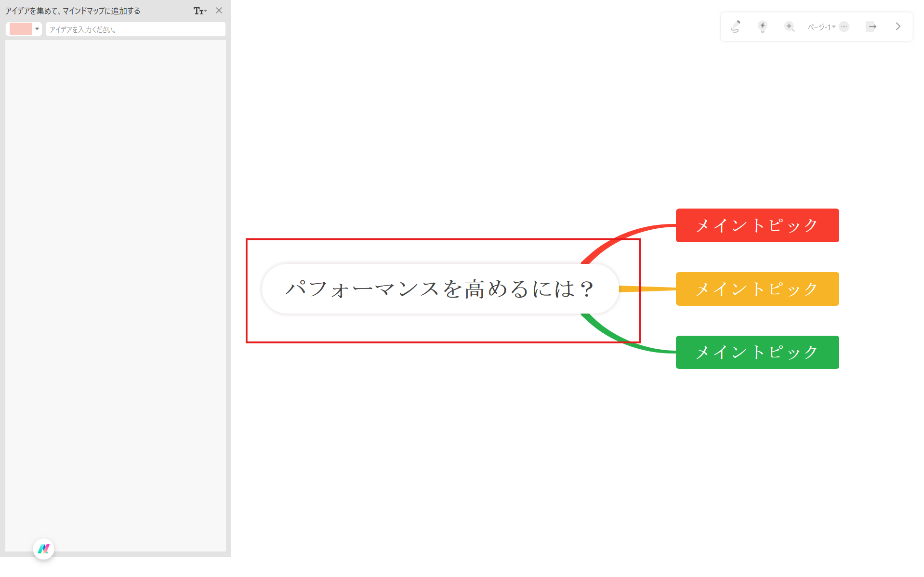Select the yellow メイントピック node
The height and width of the screenshot is (577, 924).
(x=757, y=288)
